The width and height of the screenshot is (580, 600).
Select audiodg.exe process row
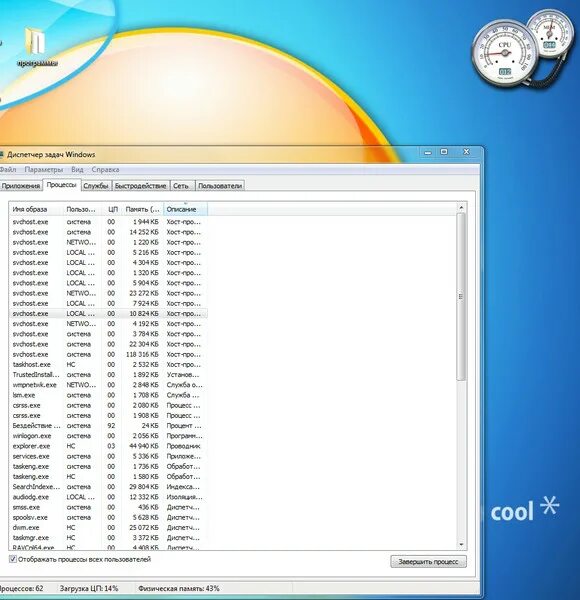pyautogui.click(x=108, y=497)
